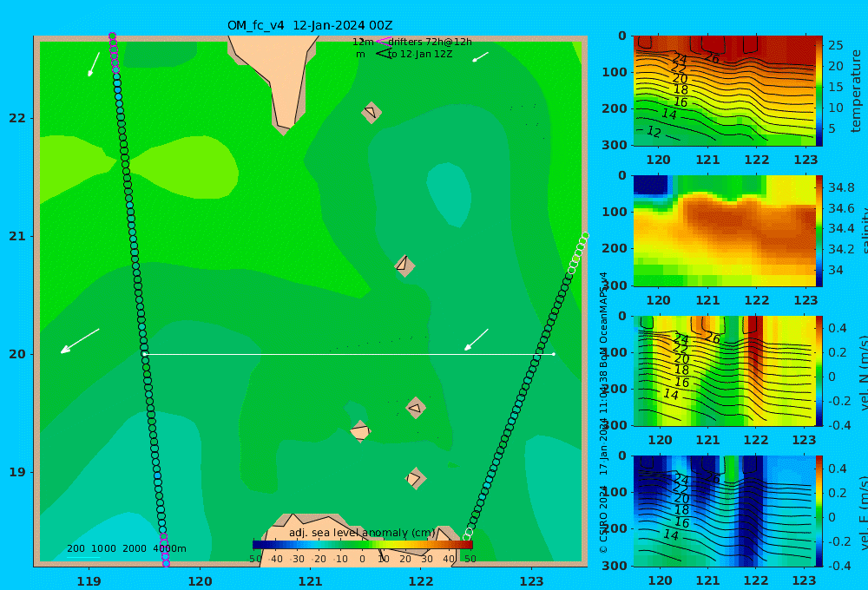The image size is (868, 590).
Task: Click the adj. sea level anomaly colorbar
Action: tap(363, 545)
